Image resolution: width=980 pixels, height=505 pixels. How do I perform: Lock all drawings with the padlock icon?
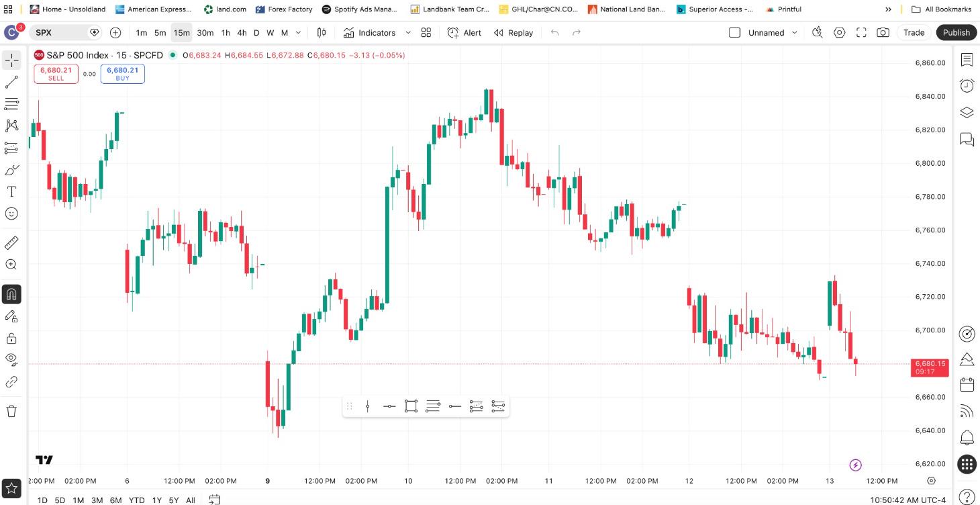click(x=11, y=338)
